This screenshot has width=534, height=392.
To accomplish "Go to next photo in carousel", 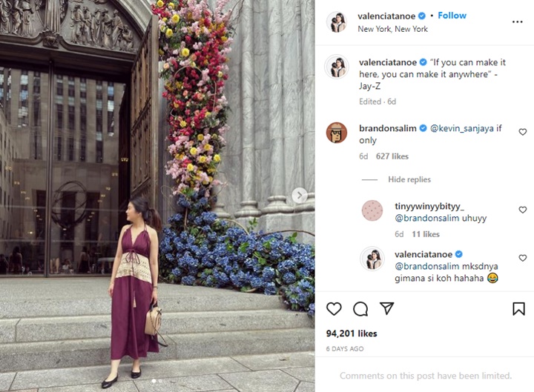I will point(299,196).
